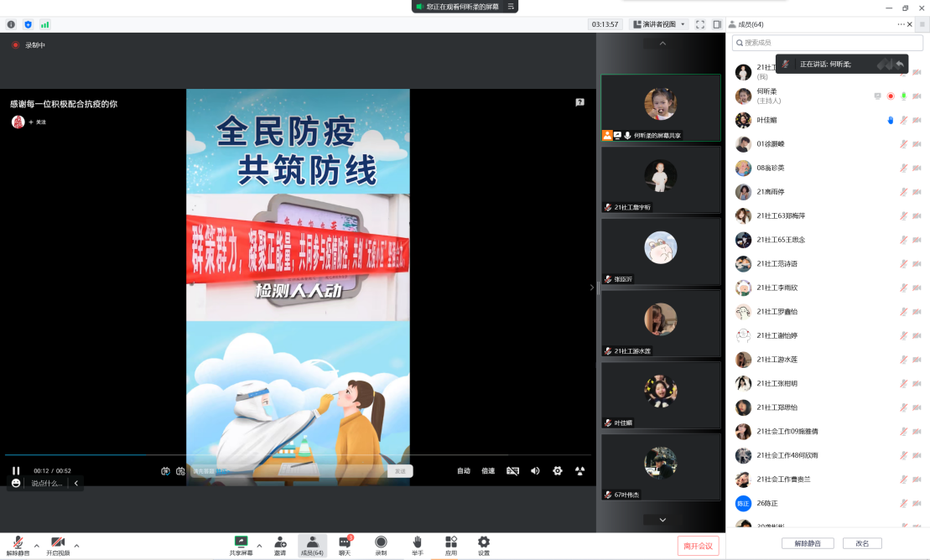Click the 搜索成员 search field
Screen dimensions: 930x560
(828, 43)
